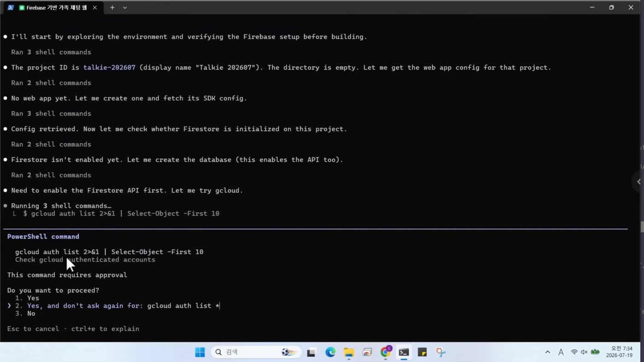Click the 'PowerShell command' heading
The image size is (644, 362).
(x=43, y=237)
